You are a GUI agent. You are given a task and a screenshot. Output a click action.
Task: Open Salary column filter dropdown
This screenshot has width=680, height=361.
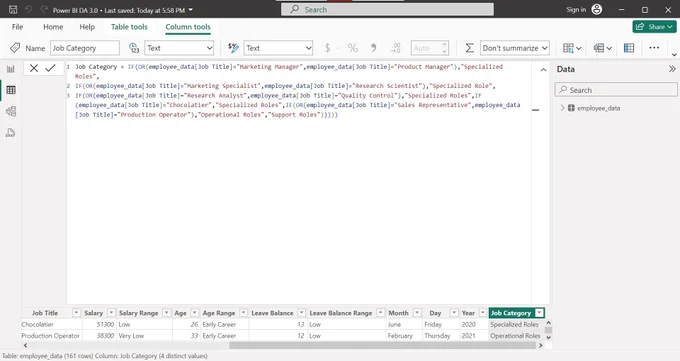point(111,313)
